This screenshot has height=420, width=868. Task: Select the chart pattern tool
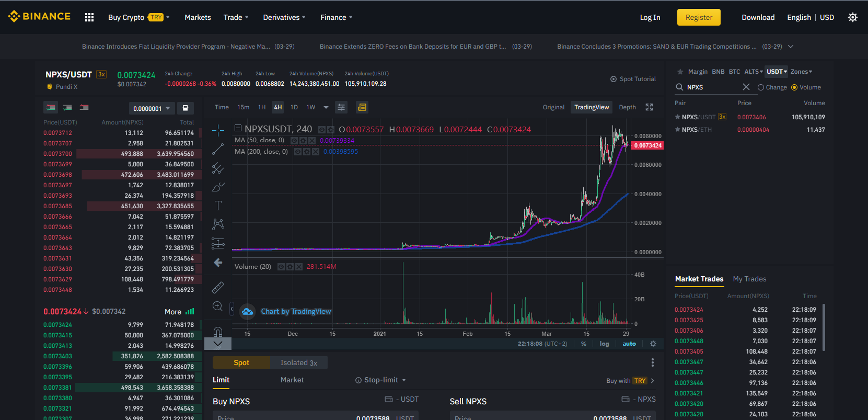coord(218,224)
